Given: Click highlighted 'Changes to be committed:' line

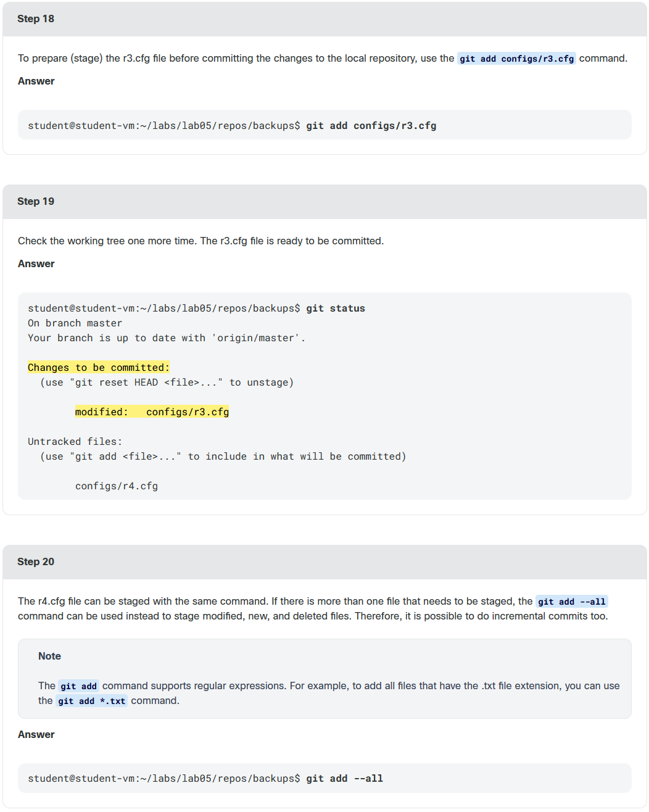Looking at the screenshot, I should 99,368.
